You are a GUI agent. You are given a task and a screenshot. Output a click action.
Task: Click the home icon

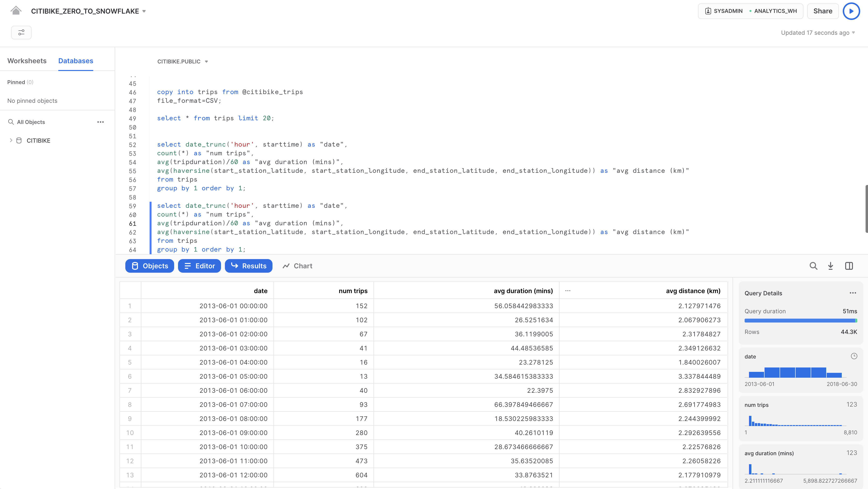16,11
